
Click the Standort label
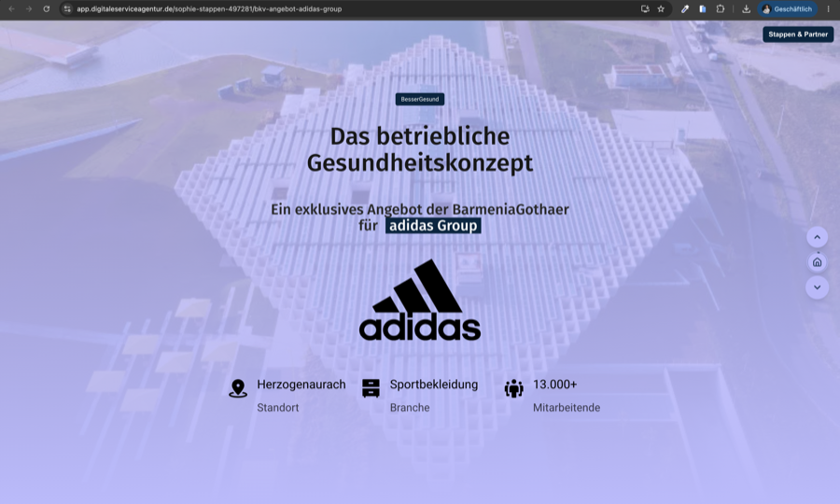pyautogui.click(x=278, y=408)
